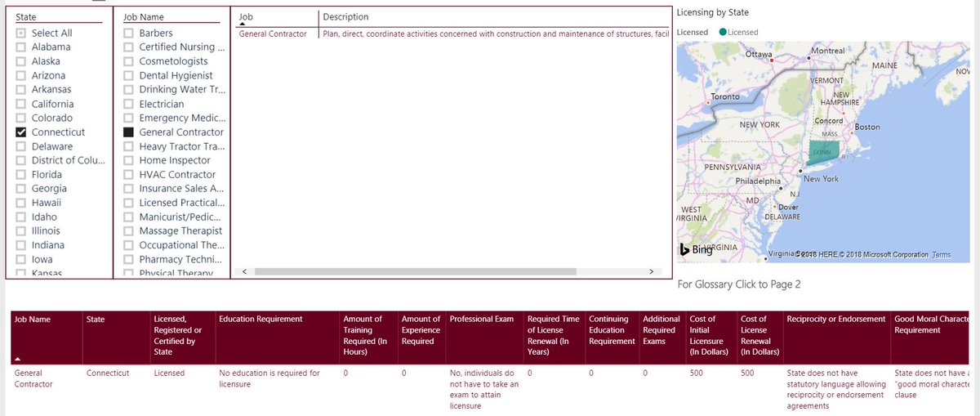The width and height of the screenshot is (980, 416).
Task: Select the Manicurist/Pedic... job checkbox
Action: (x=128, y=217)
